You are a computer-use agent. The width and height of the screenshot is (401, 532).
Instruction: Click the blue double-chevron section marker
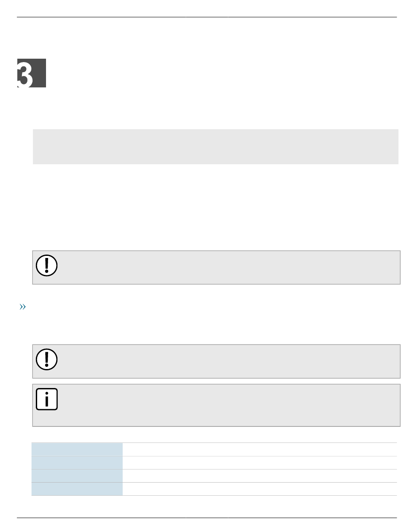pyautogui.click(x=22, y=307)
